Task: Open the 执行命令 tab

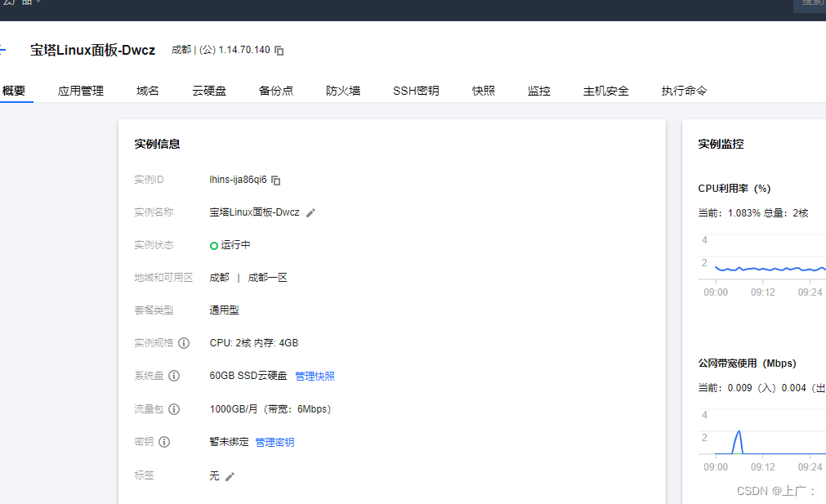Action: pos(685,91)
